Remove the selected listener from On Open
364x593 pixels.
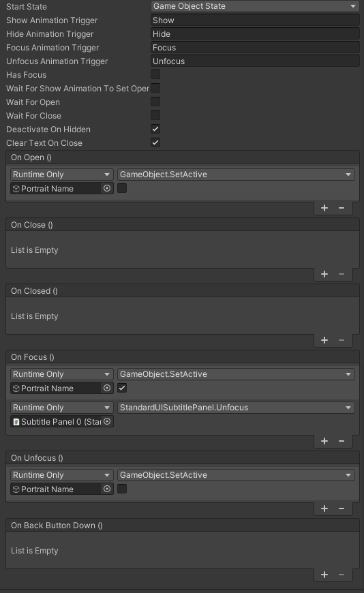342,208
